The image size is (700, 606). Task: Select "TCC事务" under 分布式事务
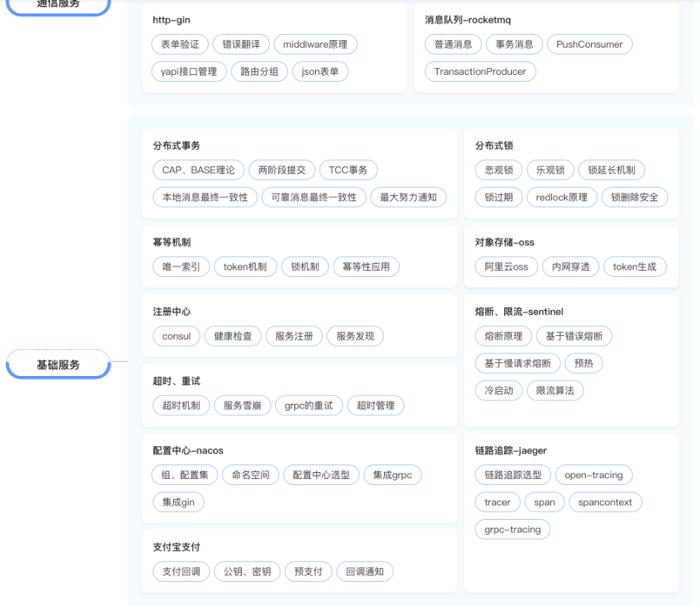pyautogui.click(x=348, y=169)
